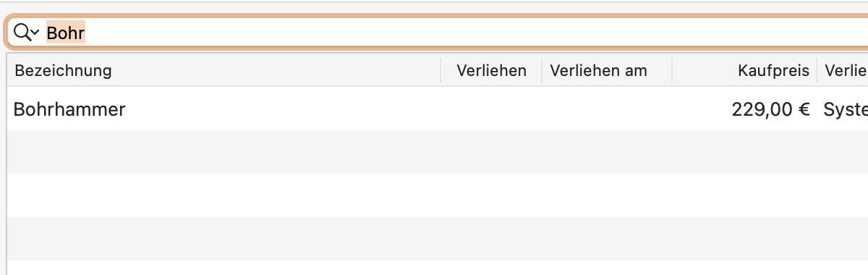This screenshot has width=868, height=275.
Task: Click the "Syste" cell in Bohrhammer row
Action: click(846, 109)
